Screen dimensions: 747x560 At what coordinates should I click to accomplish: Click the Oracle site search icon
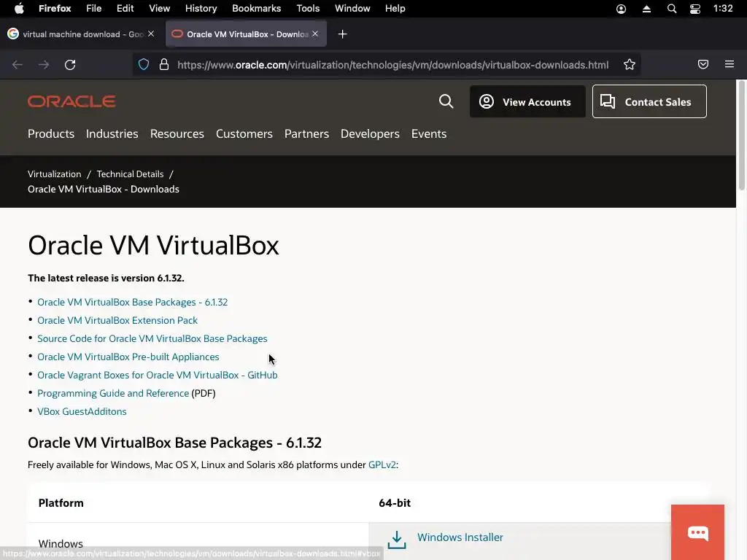click(x=446, y=101)
